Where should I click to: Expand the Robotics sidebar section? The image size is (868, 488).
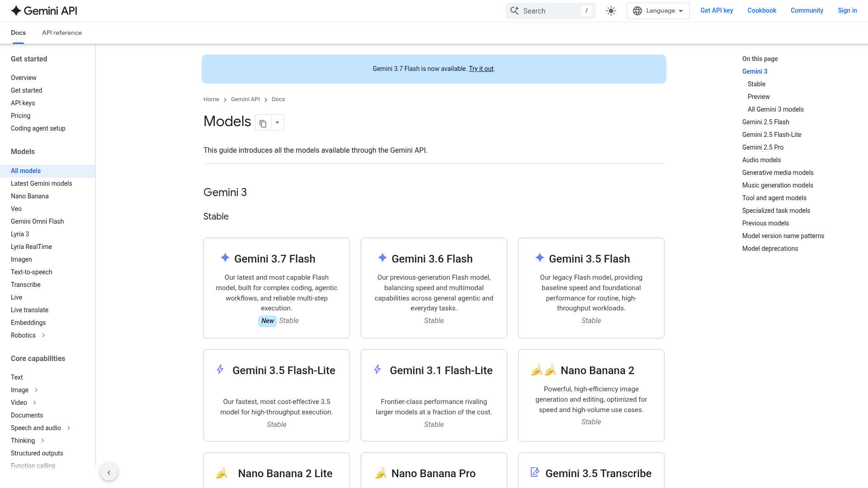point(43,335)
